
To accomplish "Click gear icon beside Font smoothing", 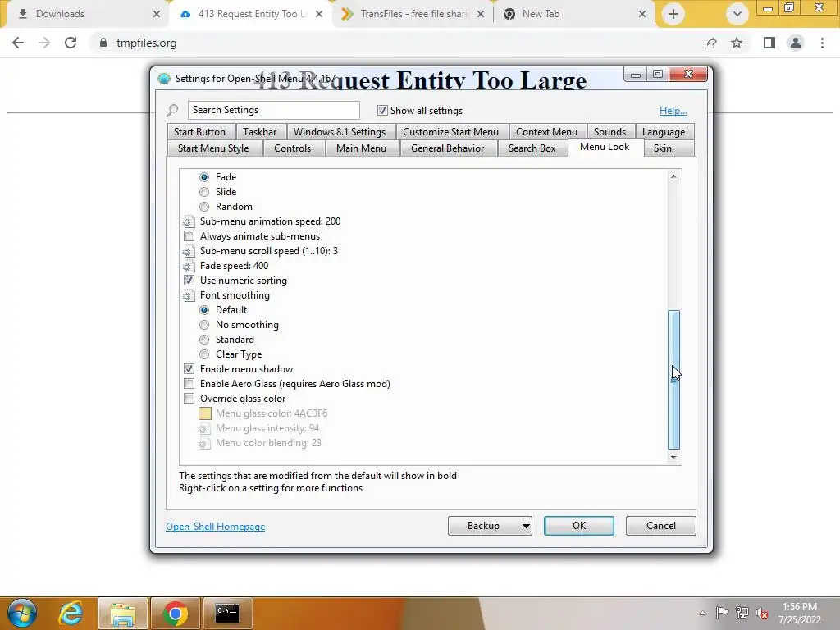I will coord(188,295).
